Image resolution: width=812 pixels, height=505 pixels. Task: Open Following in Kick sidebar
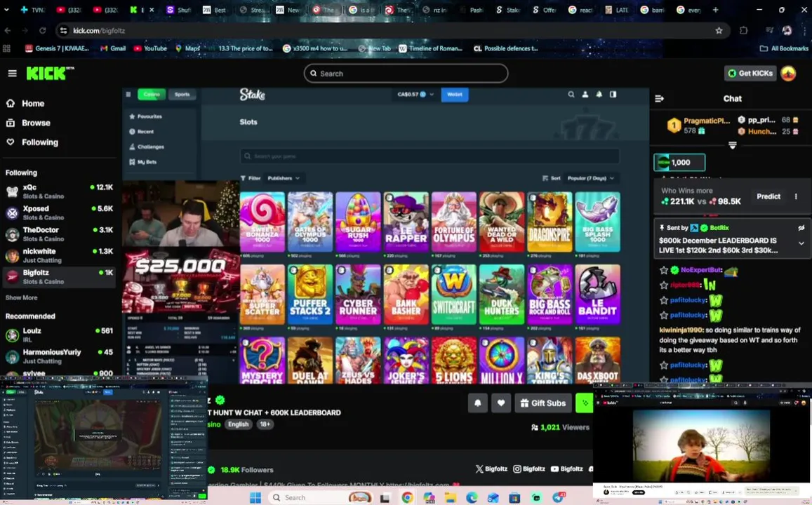pyautogui.click(x=32, y=142)
